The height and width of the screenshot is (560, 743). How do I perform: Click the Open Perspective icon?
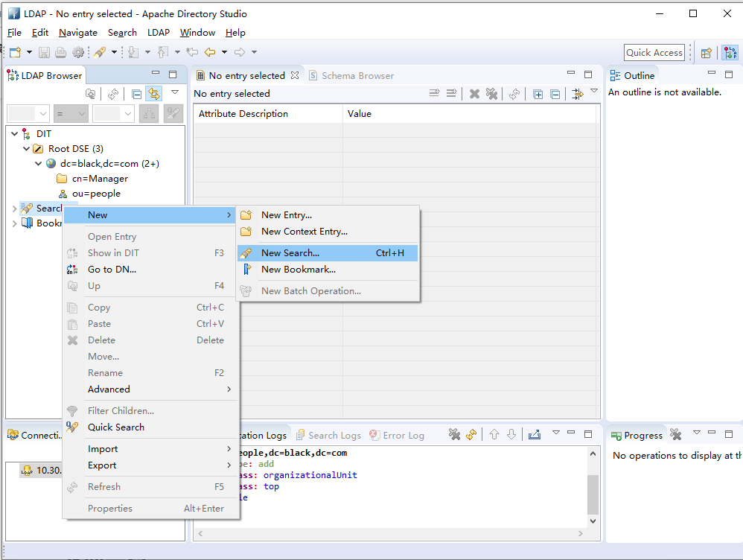click(x=707, y=53)
